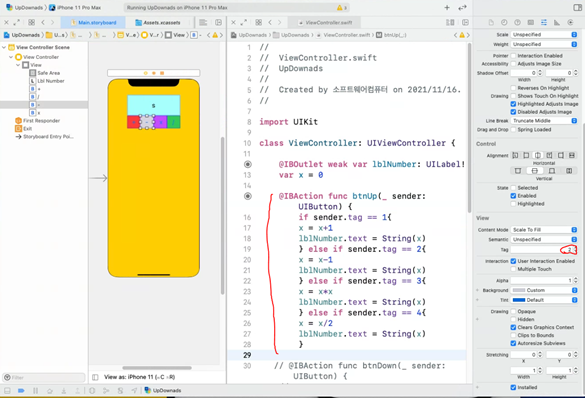585x398 pixels.
Task: Go back in the storyboard editor history
Action: click(x=43, y=23)
